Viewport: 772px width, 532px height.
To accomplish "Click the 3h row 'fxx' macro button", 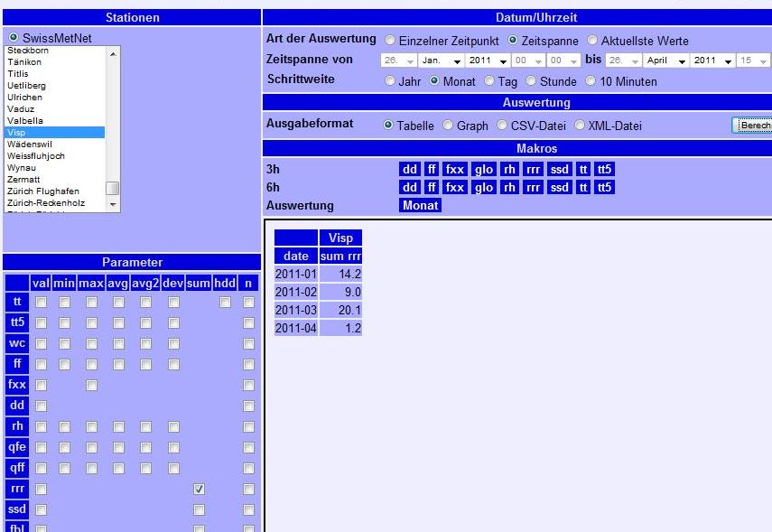I will point(455,169).
